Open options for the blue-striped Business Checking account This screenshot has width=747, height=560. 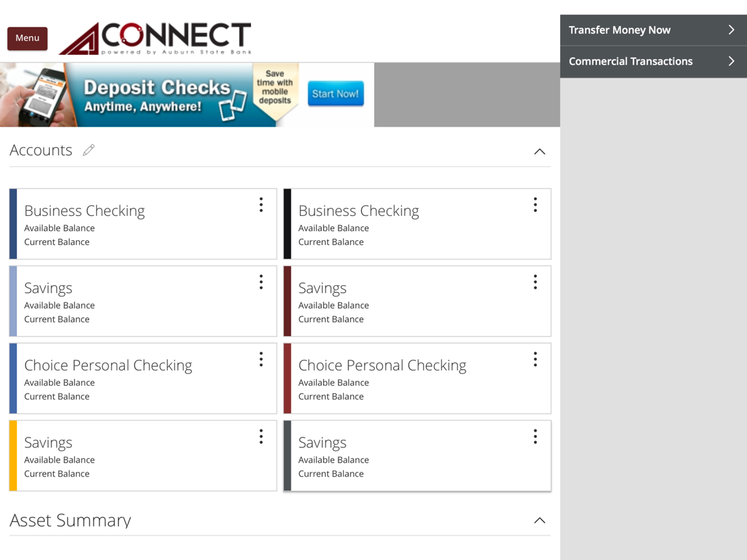(x=261, y=205)
